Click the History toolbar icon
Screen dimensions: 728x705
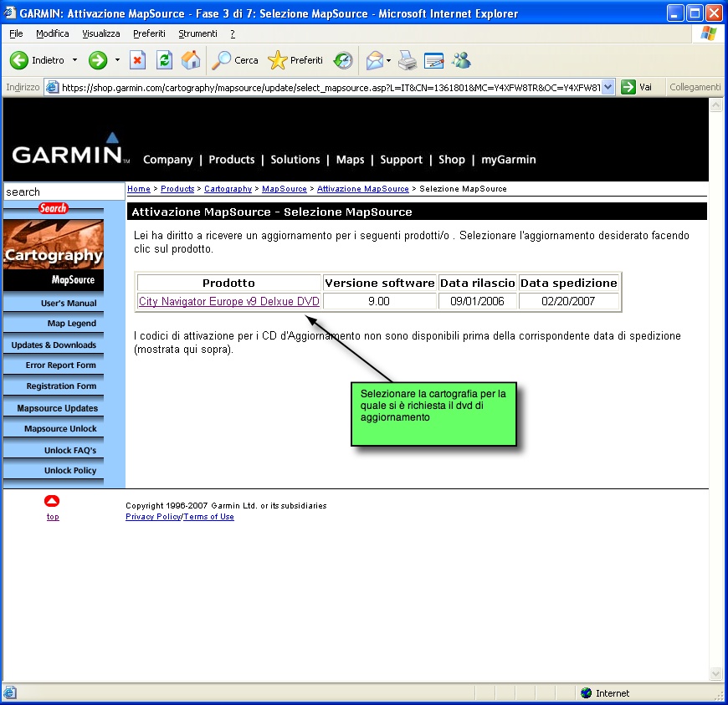tap(343, 60)
